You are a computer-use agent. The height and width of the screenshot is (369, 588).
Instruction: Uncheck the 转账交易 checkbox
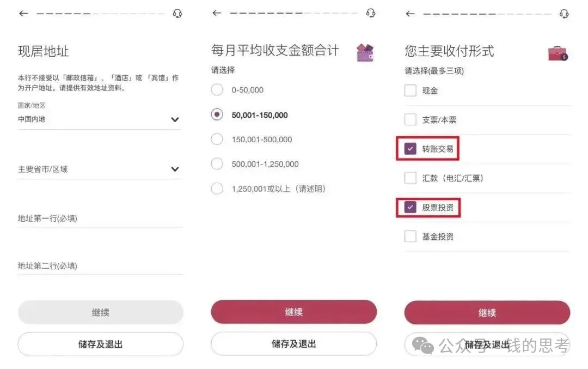(411, 149)
